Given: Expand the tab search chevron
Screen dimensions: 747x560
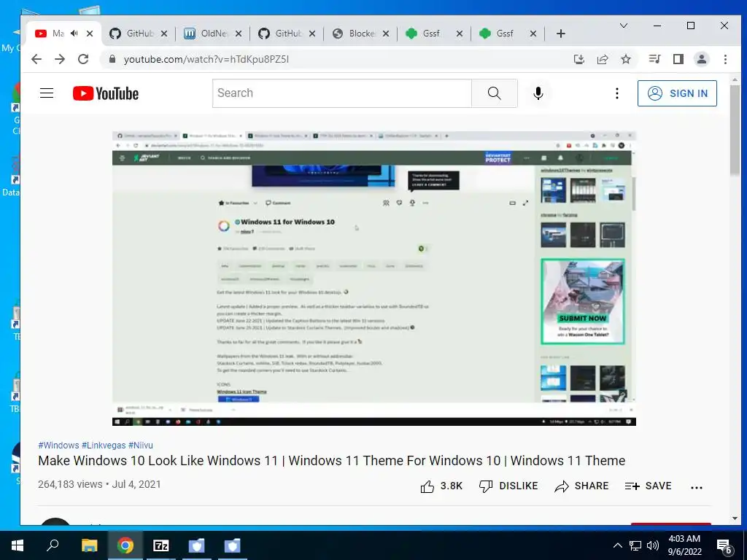Looking at the screenshot, I should click(x=624, y=26).
